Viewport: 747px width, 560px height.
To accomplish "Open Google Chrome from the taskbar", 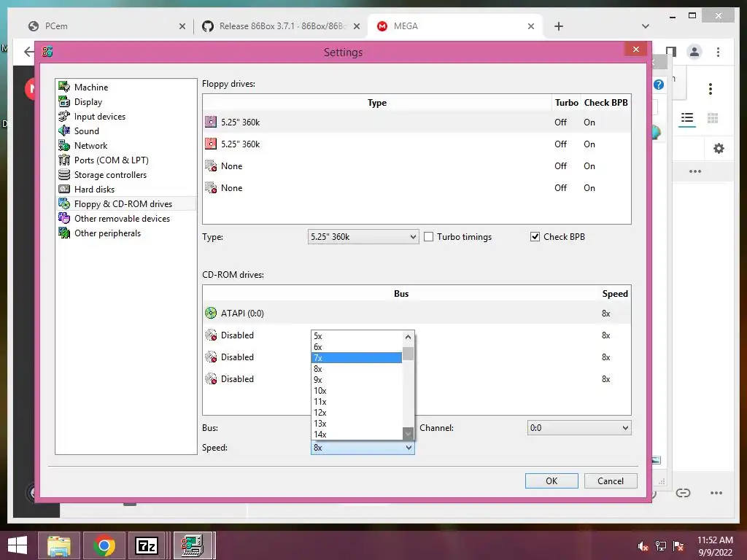I will (104, 545).
